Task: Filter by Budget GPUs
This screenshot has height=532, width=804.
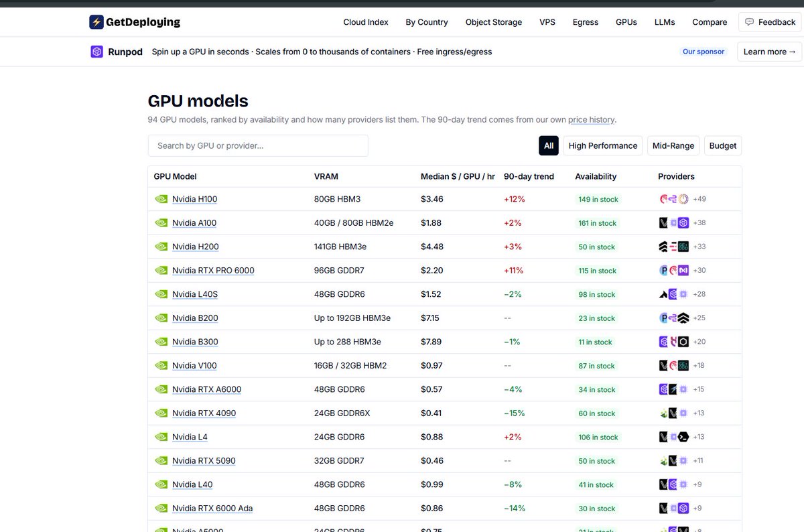Action: coord(723,145)
